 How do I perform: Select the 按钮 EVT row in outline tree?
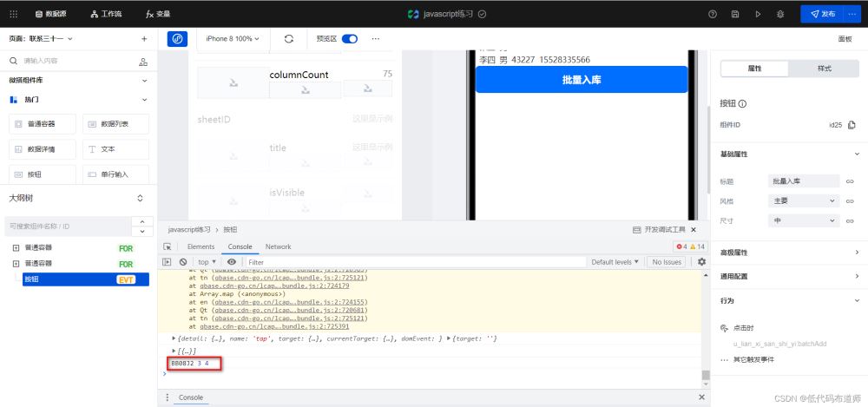click(86, 279)
